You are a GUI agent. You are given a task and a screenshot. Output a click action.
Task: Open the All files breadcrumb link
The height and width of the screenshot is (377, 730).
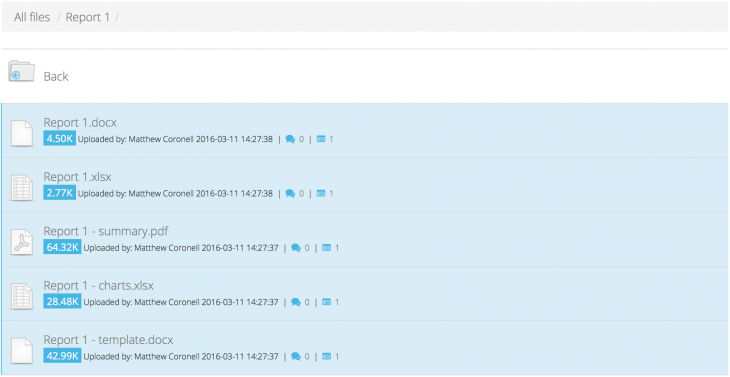32,18
